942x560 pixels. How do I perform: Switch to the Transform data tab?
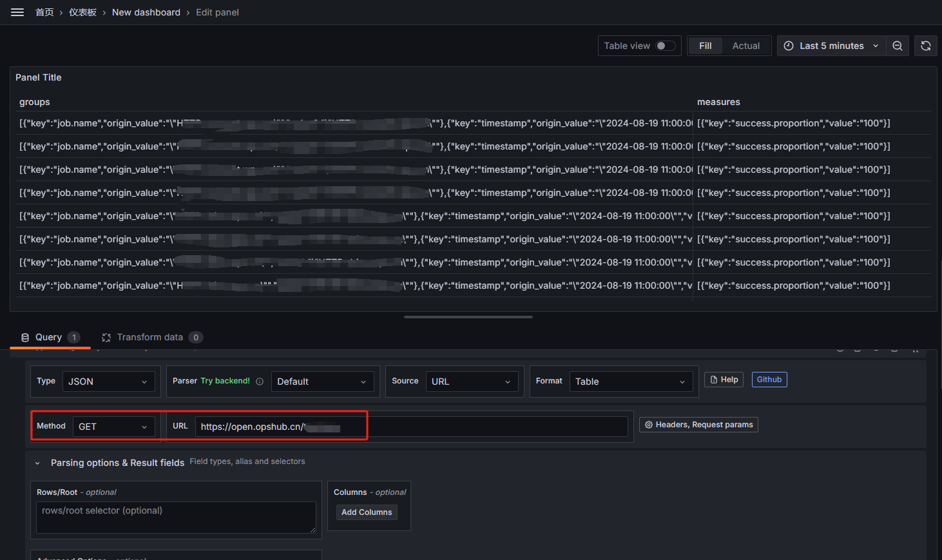click(148, 336)
